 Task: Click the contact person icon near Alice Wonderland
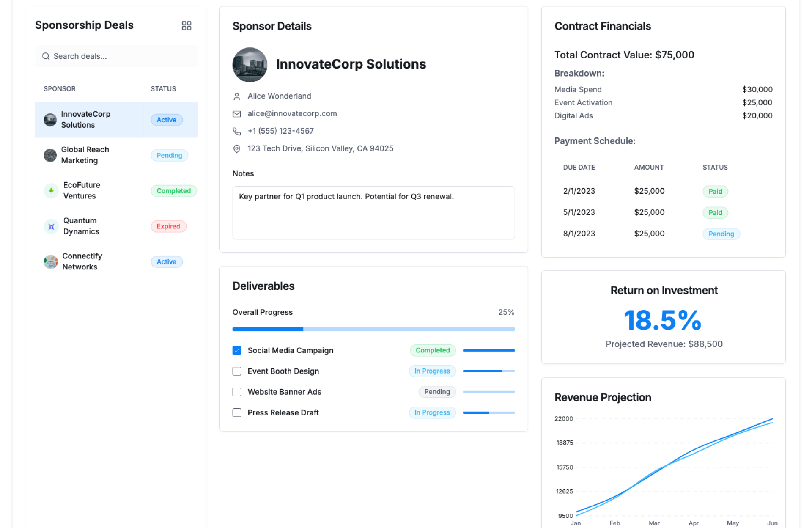tap(237, 96)
